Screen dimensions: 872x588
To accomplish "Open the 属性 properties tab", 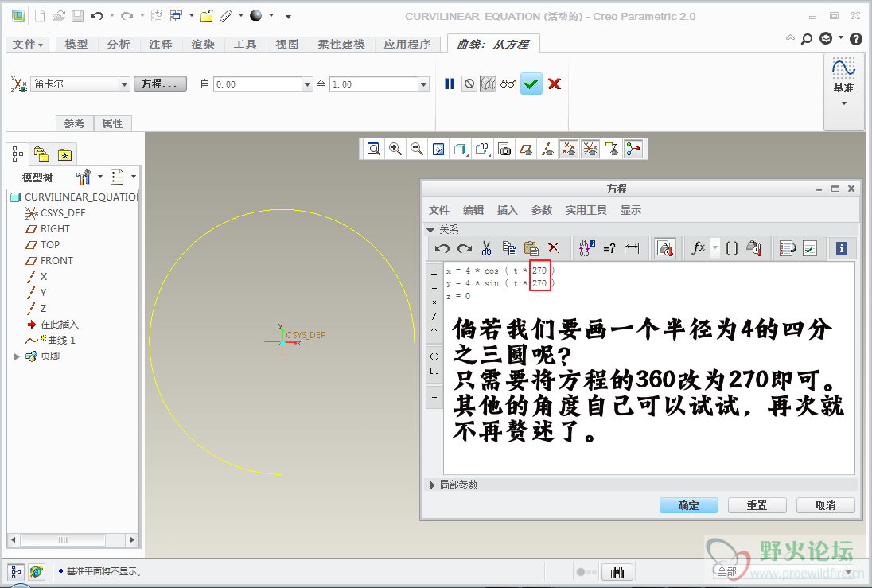I will click(112, 123).
